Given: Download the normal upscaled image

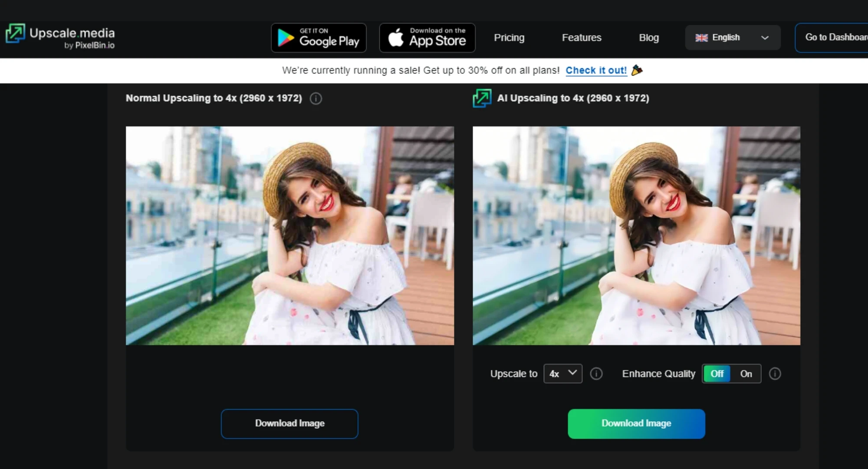Looking at the screenshot, I should [x=289, y=423].
